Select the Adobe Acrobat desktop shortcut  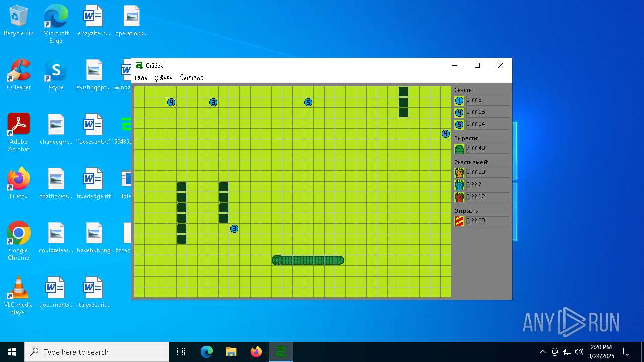[x=19, y=133]
